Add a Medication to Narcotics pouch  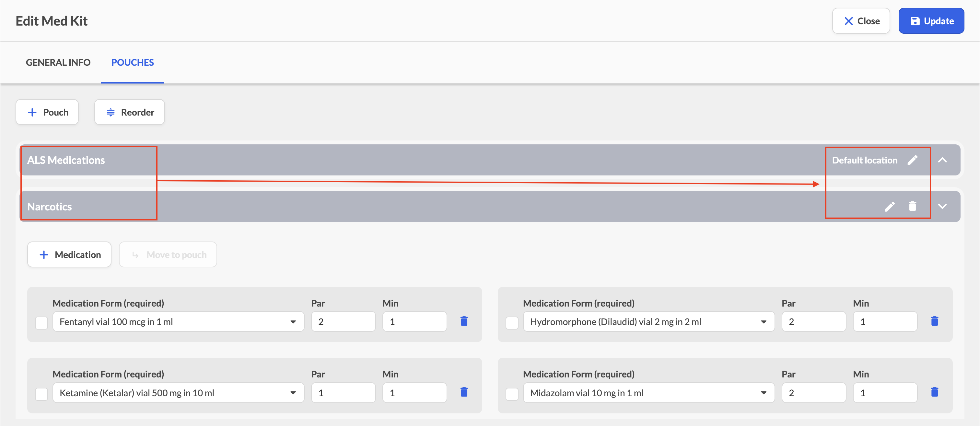69,255
